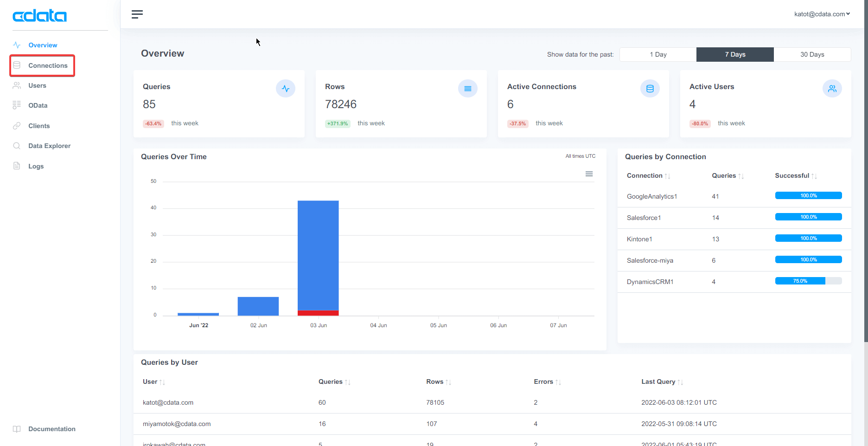Screen dimensions: 868x446
Task: Click the DynamicsCRM1 75.0% success bar
Action: coord(808,281)
